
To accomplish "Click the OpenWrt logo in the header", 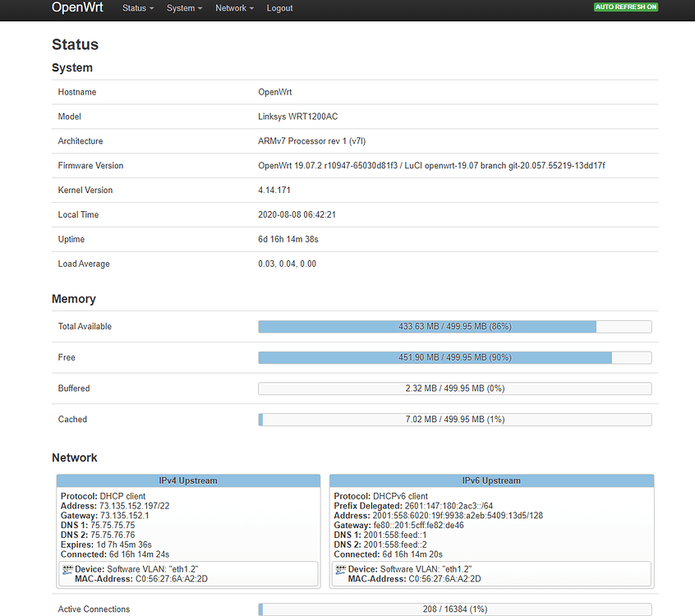I will [x=76, y=8].
